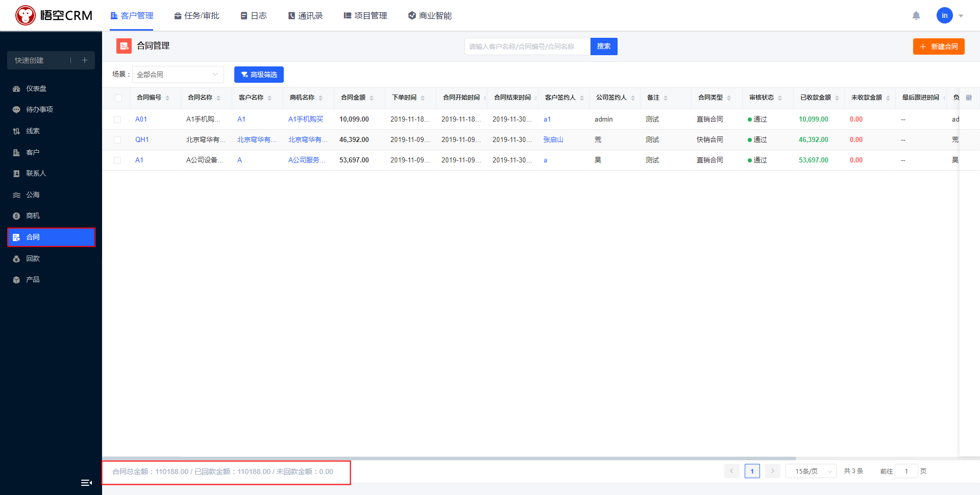Viewport: 980px width, 495px height.
Task: Go to 商机 via sidebar icon
Action: click(33, 215)
